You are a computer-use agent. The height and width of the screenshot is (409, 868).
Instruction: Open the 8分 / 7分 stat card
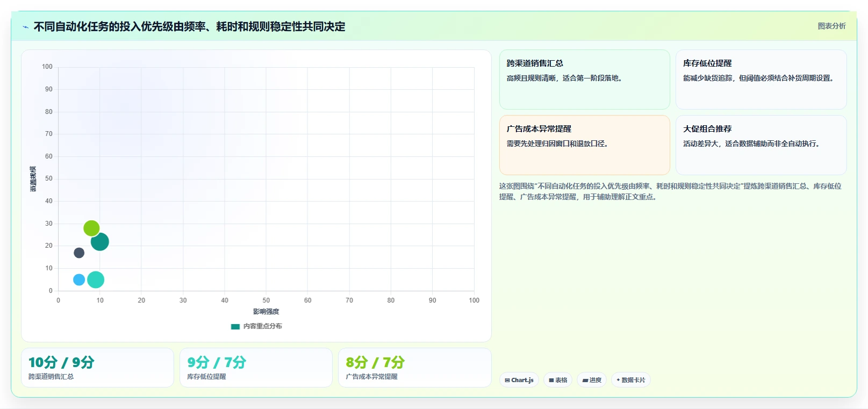414,368
